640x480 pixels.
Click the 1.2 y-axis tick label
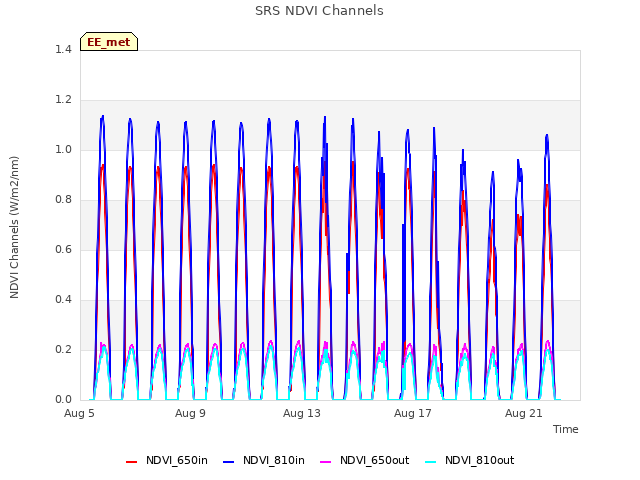pyautogui.click(x=63, y=100)
